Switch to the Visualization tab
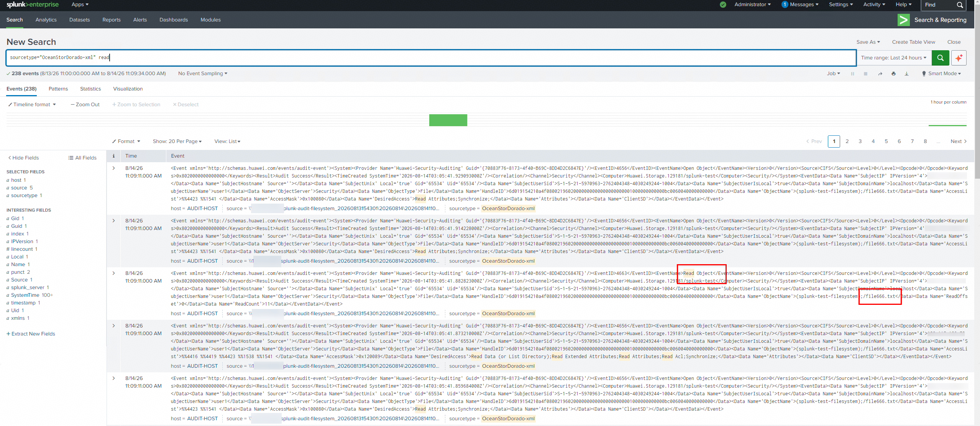This screenshot has height=426, width=980. tap(128, 89)
